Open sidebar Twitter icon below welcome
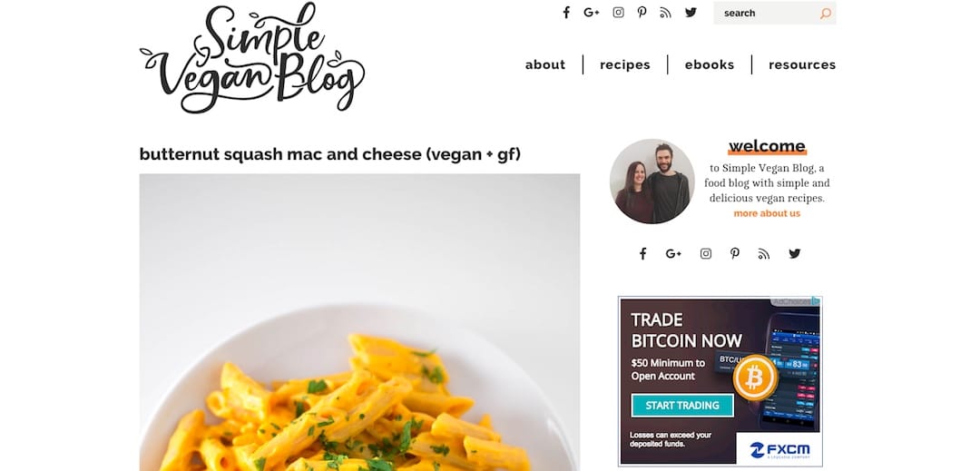This screenshot has width=980, height=471. (794, 253)
